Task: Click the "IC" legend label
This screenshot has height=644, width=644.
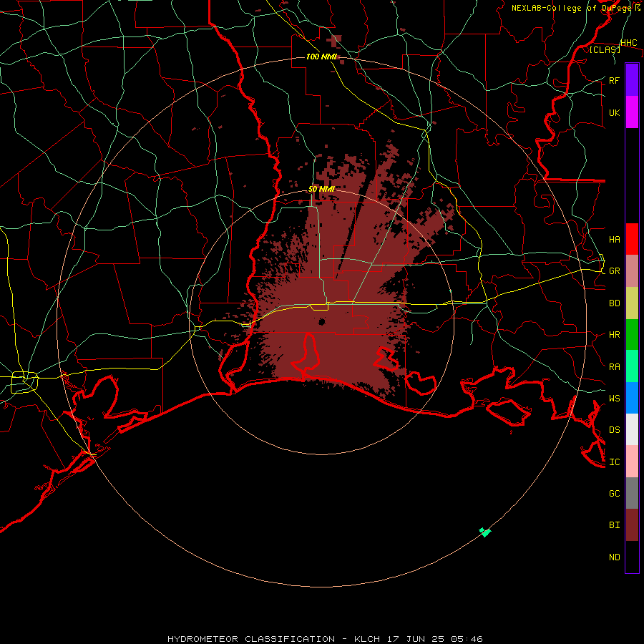Action: [x=614, y=462]
